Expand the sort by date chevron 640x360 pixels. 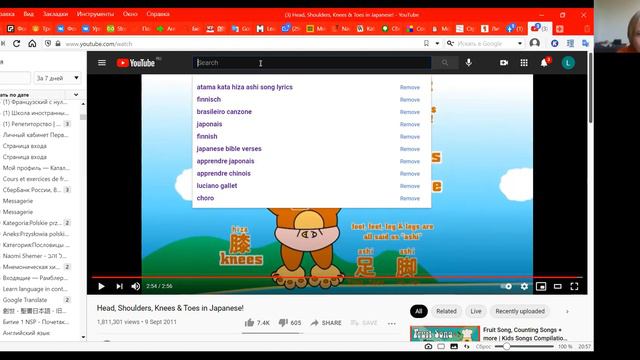(76, 95)
